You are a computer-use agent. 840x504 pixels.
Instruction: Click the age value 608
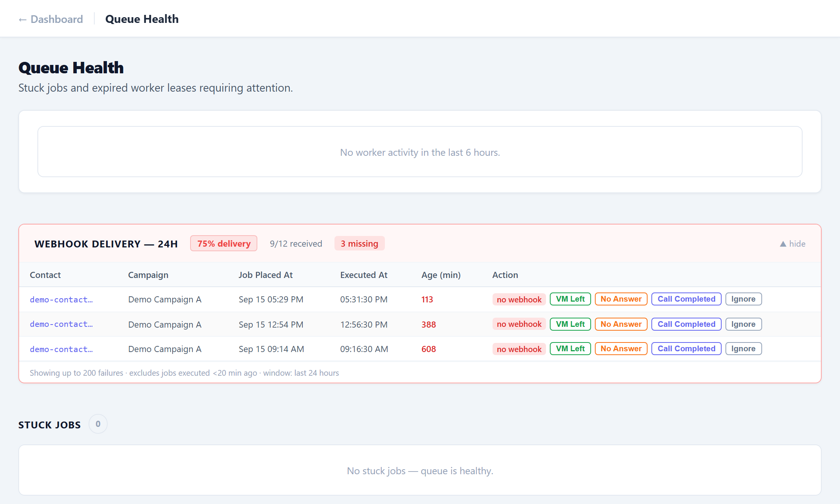pos(428,349)
